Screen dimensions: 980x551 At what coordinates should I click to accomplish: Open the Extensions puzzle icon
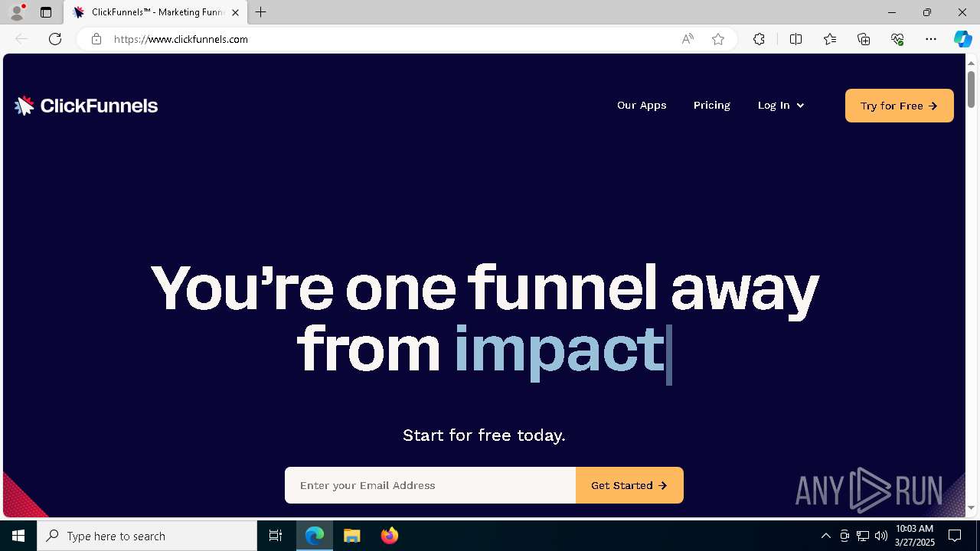759,39
